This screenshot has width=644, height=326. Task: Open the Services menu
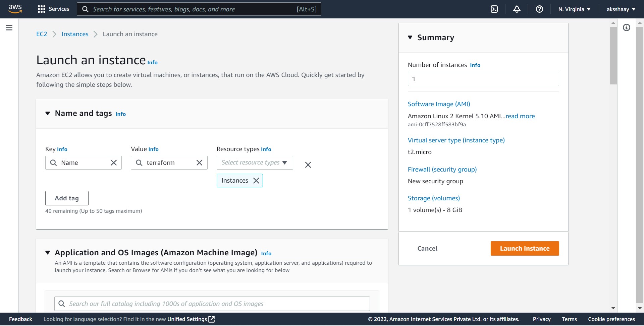pos(53,9)
